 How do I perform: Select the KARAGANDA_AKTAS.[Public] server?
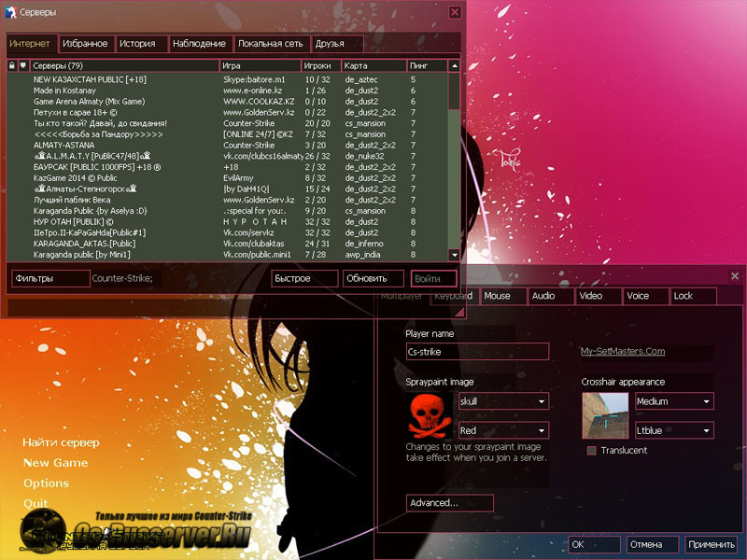tap(227, 244)
